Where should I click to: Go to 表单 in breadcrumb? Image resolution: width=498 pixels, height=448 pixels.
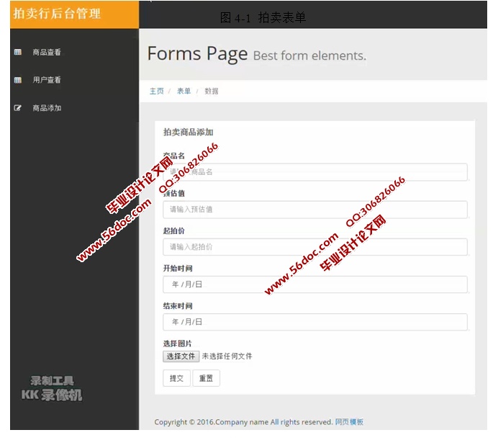pos(184,91)
